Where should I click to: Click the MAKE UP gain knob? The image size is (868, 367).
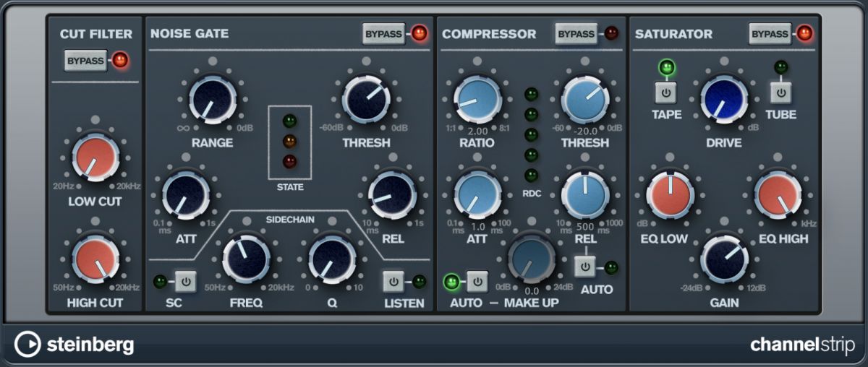[532, 259]
